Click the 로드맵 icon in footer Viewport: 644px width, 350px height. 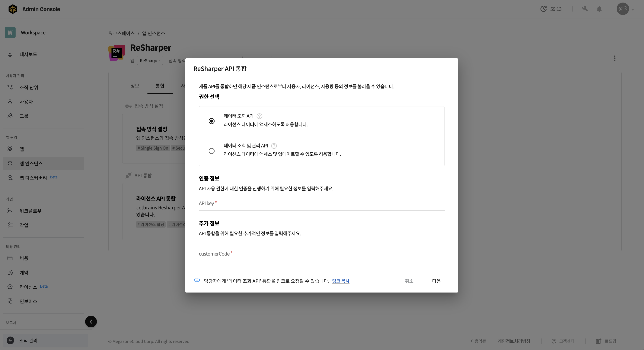tap(599, 341)
